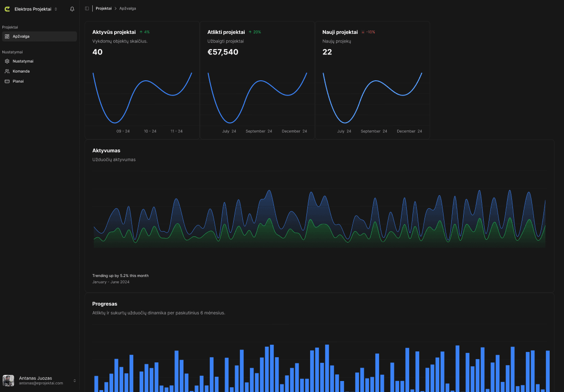Click the up arrow 4% trend icon
564x392 pixels.
tap(141, 32)
